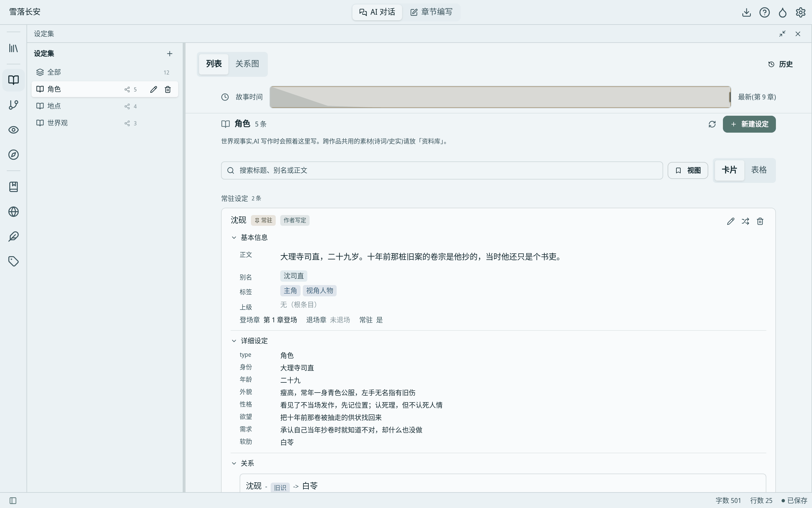Select the 关系图 tab
The width and height of the screenshot is (812, 508).
tap(247, 64)
